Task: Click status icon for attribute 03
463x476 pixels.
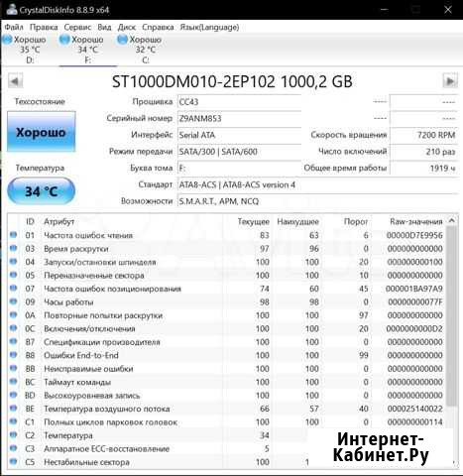Action: click(13, 248)
